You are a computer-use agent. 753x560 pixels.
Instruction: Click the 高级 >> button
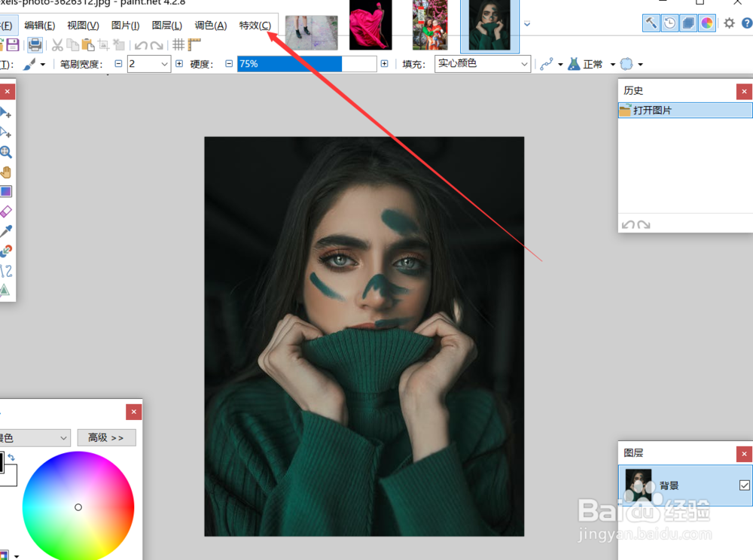pyautogui.click(x=106, y=437)
